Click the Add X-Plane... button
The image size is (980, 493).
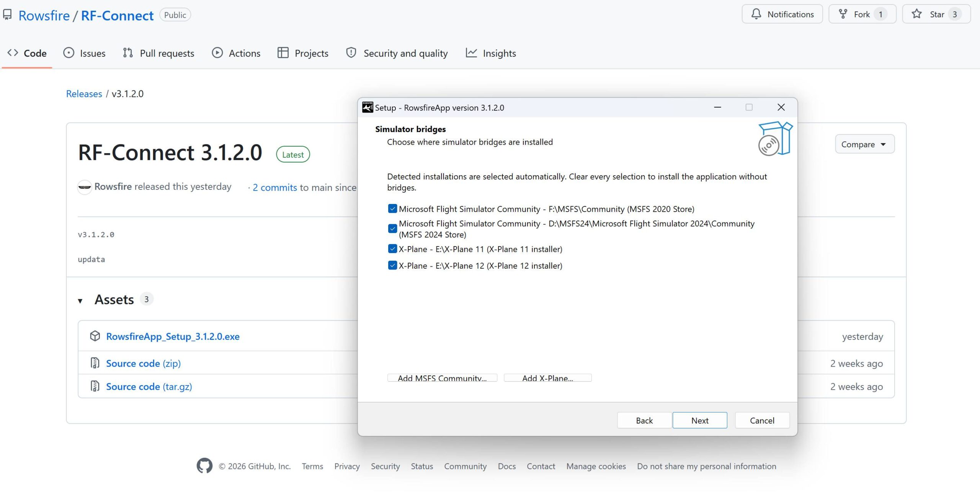(547, 378)
